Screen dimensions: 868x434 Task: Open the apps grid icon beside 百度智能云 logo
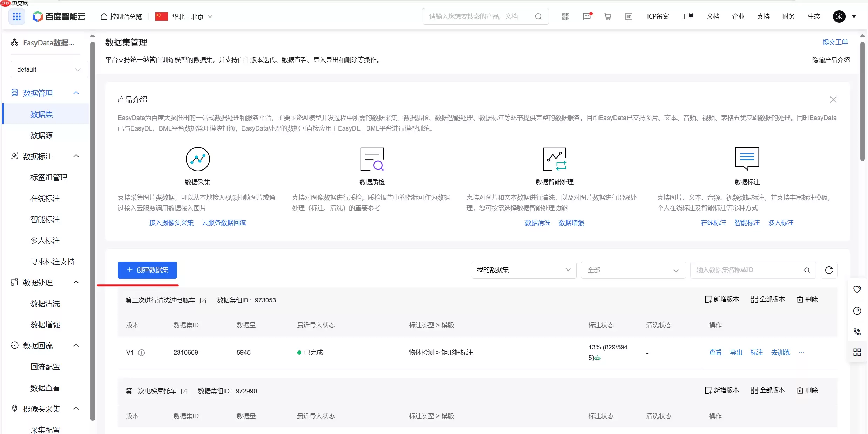point(16,16)
